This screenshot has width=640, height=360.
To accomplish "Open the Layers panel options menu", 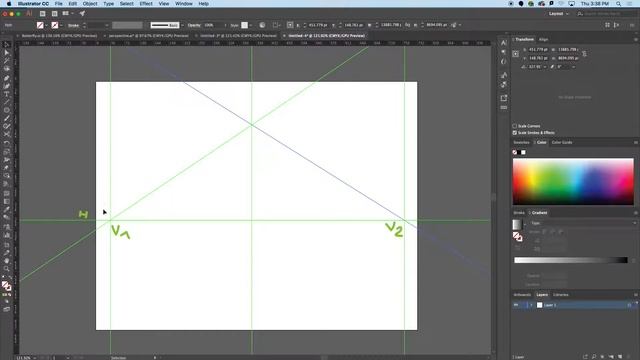I will click(x=636, y=295).
